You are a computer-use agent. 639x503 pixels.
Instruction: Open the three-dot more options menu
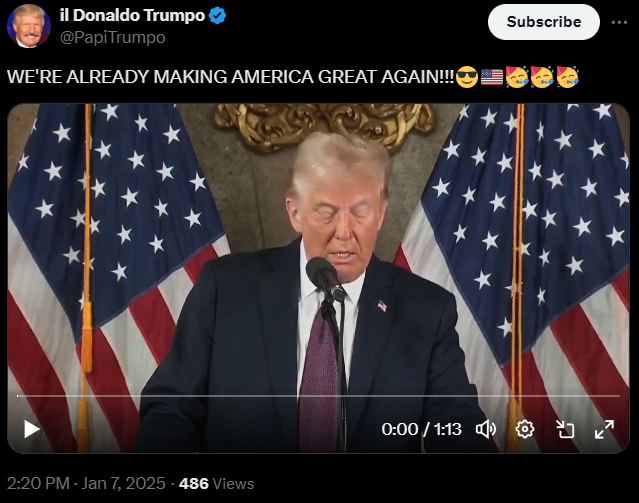[619, 22]
